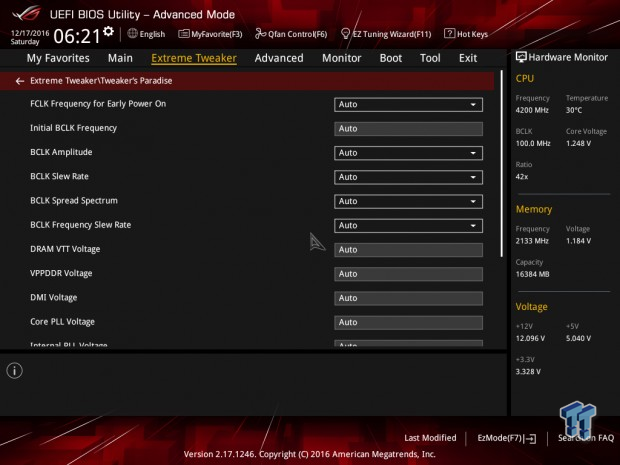This screenshot has height=465, width=620.
Task: Click the Hardware Monitor screen icon
Action: [521, 57]
